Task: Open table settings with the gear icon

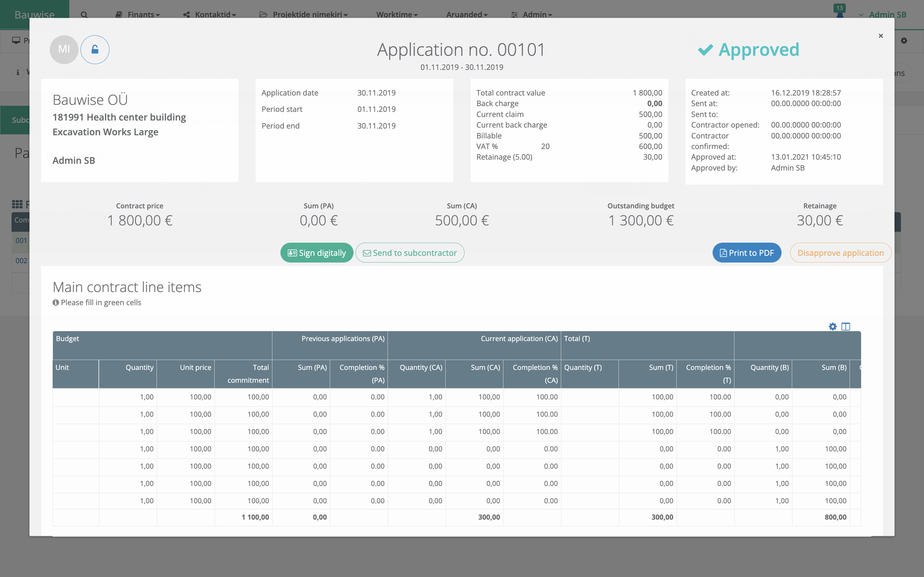Action: [832, 326]
